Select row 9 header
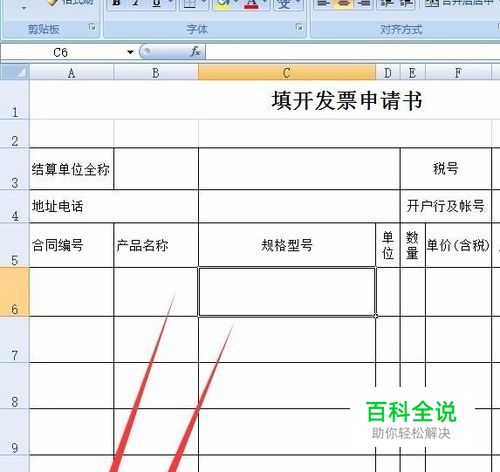Image resolution: width=500 pixels, height=472 pixels. point(15,432)
